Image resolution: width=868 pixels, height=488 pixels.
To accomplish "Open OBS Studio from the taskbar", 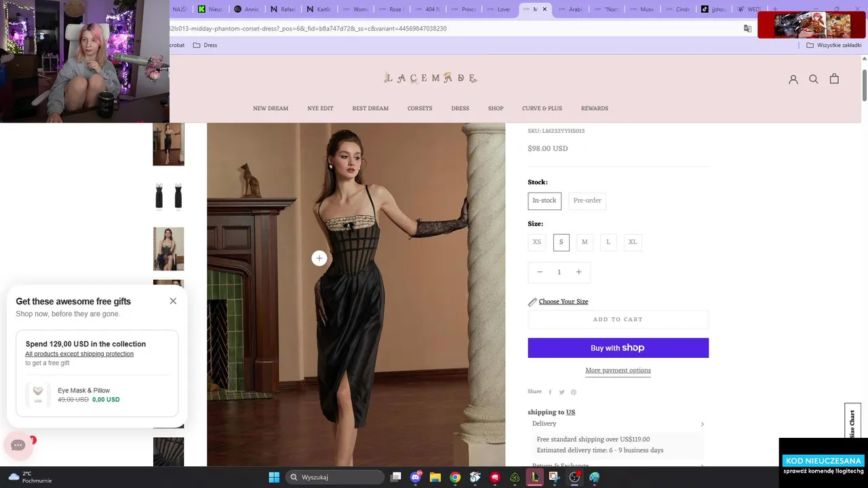I will coord(574,477).
